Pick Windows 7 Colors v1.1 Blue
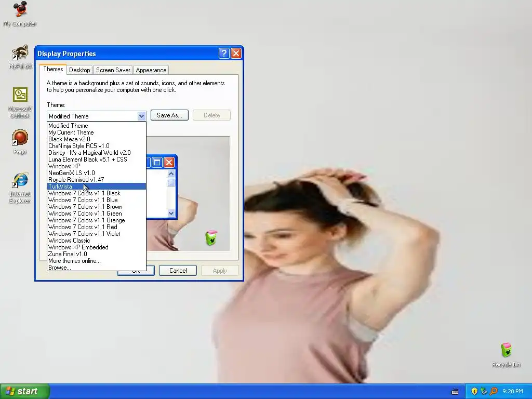Image resolution: width=532 pixels, height=399 pixels. tap(96, 200)
